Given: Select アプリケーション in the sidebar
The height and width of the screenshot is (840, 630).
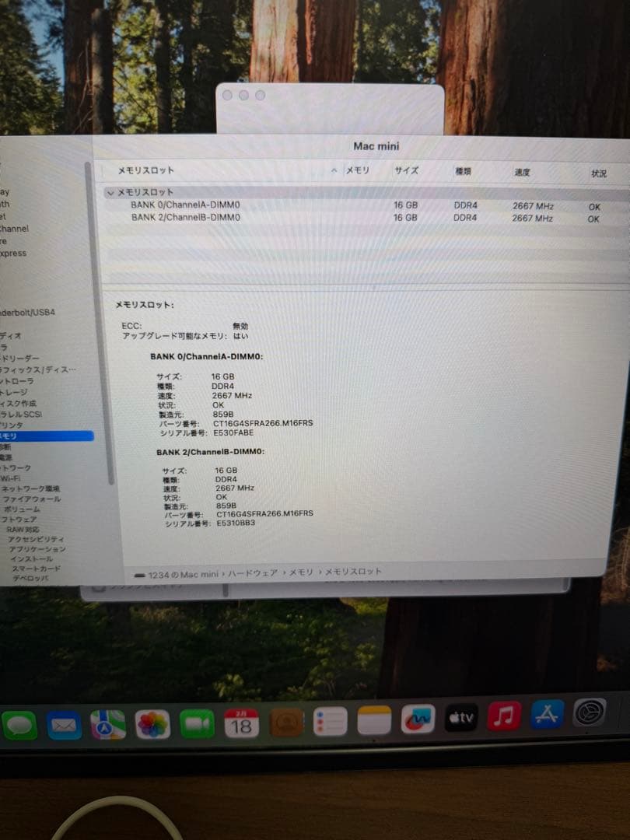Looking at the screenshot, I should (37, 549).
